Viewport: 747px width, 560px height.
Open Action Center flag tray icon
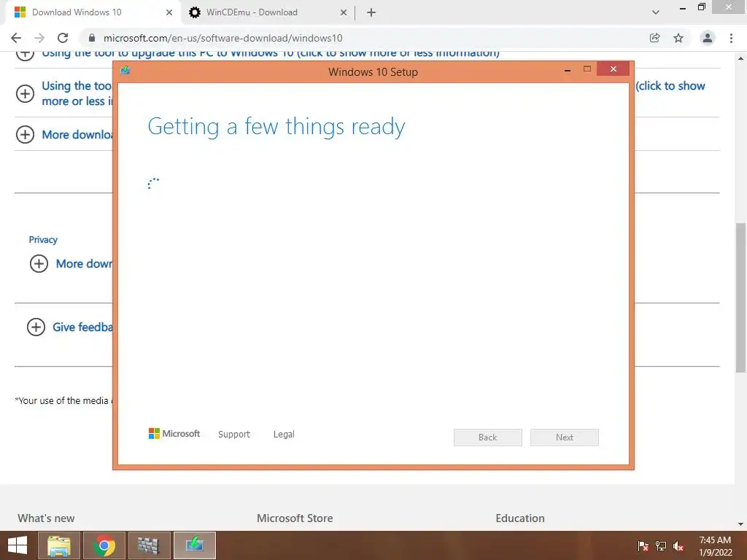(643, 545)
